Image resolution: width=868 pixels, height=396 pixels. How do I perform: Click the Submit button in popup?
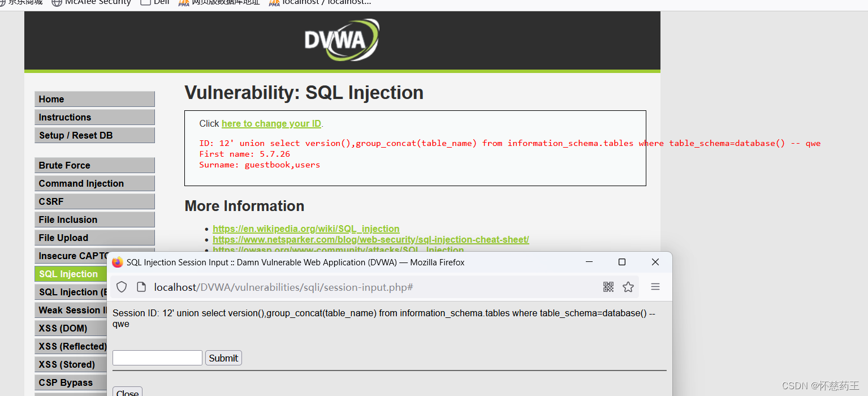(x=223, y=358)
